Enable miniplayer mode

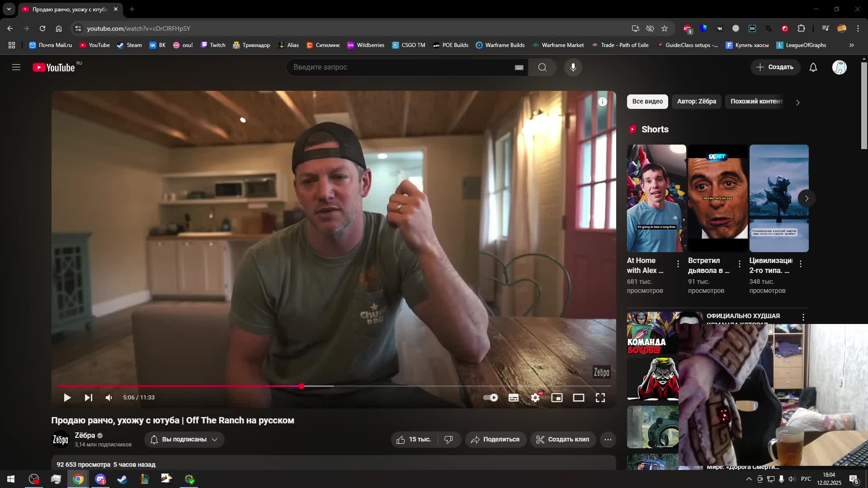[x=557, y=398]
